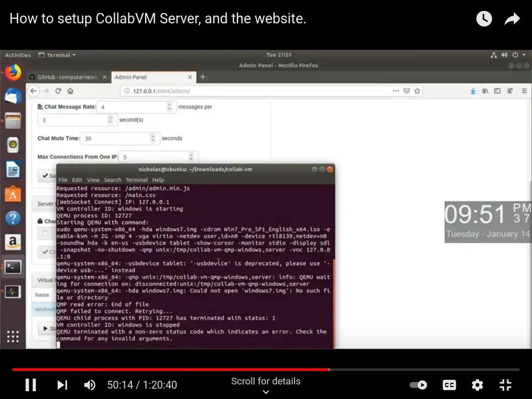Open Firefox library icon

[485, 90]
